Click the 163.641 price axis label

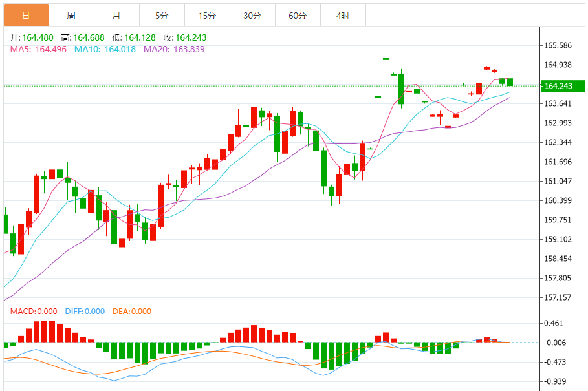(558, 104)
